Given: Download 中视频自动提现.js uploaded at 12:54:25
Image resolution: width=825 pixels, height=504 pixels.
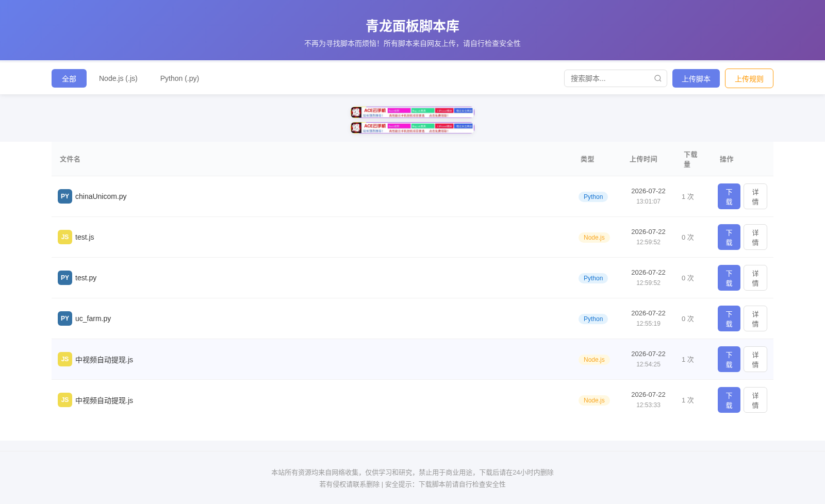Looking at the screenshot, I should pyautogui.click(x=729, y=359).
